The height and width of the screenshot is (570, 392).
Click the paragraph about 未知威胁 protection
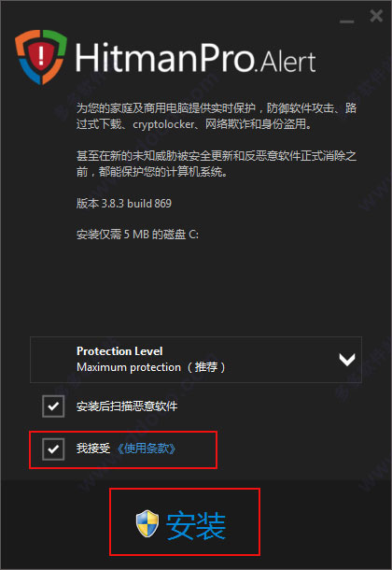(217, 164)
